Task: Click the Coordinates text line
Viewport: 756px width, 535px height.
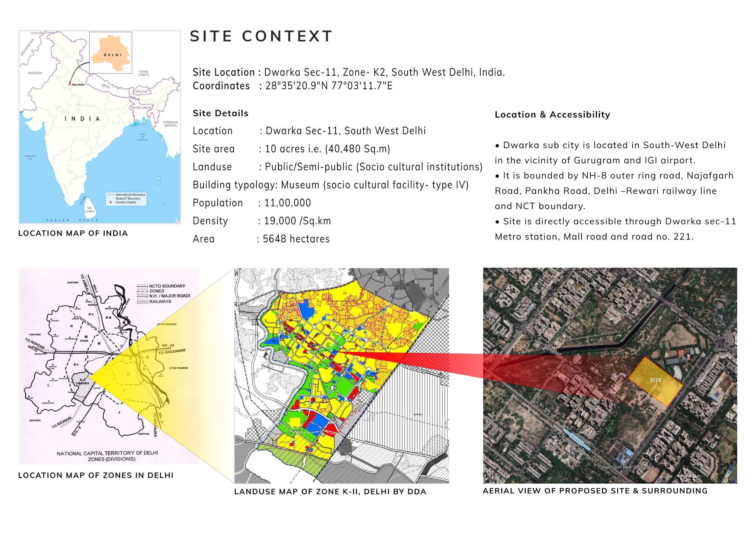Action: [292, 86]
